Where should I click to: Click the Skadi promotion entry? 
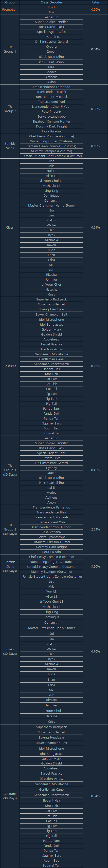pyautogui.click(x=52, y=7)
